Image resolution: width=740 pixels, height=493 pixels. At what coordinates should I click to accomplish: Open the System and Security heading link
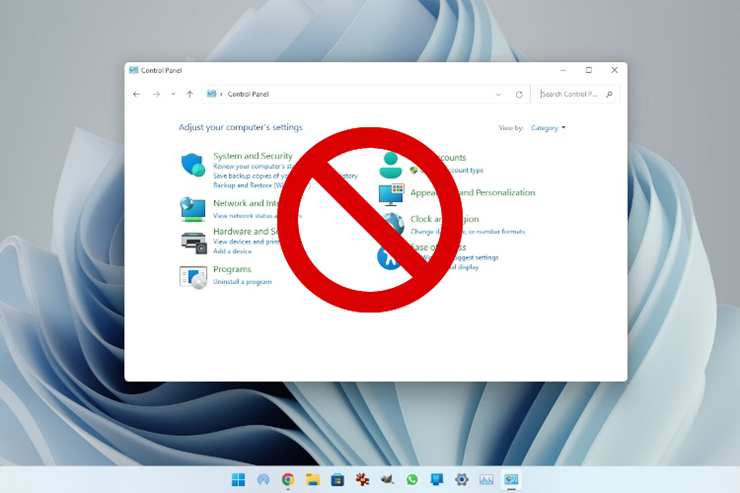(252, 156)
